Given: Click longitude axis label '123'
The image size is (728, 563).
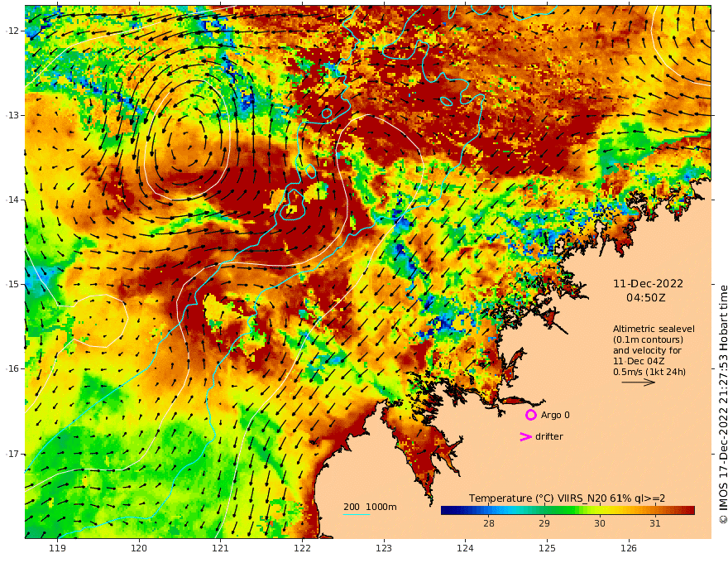Looking at the screenshot, I should (384, 549).
